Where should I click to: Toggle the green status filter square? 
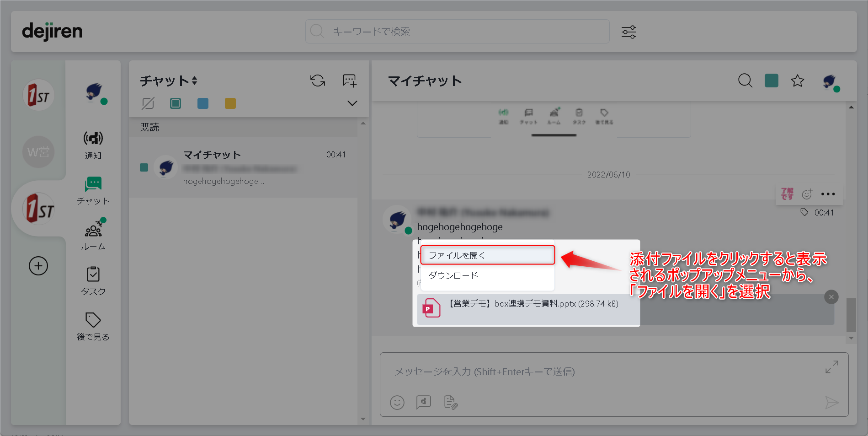[176, 103]
